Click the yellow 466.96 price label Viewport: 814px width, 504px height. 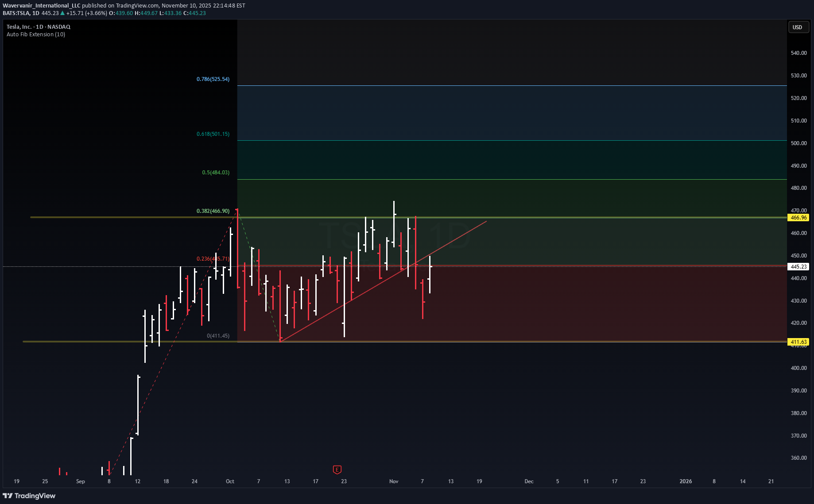798,218
